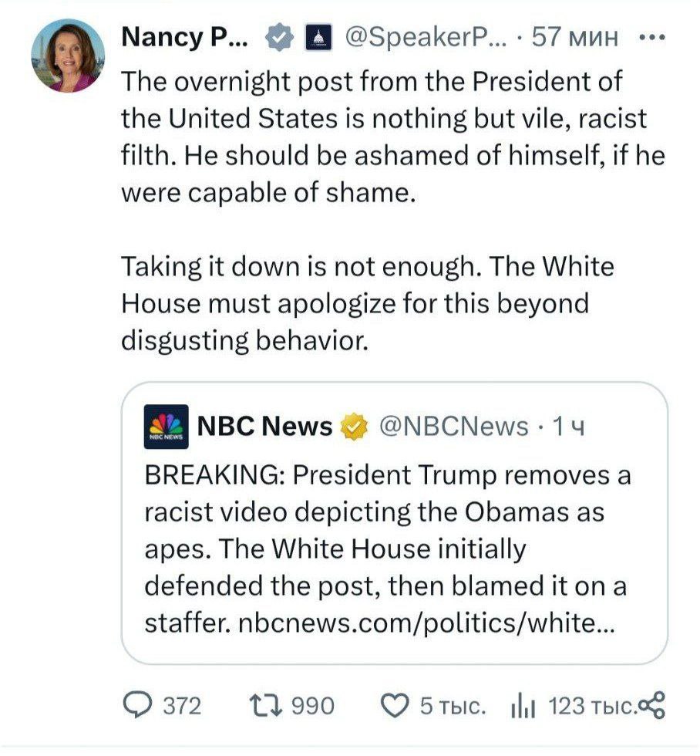This screenshot has height=756, width=700.
Task: Click the NBC News peacock logo
Action: click(x=165, y=426)
